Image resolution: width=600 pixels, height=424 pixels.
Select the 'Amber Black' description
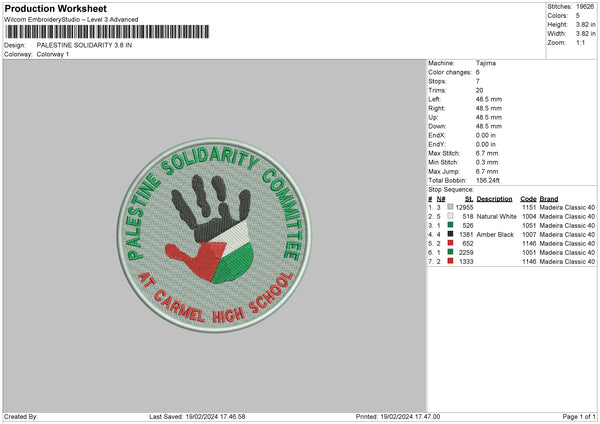click(x=495, y=235)
